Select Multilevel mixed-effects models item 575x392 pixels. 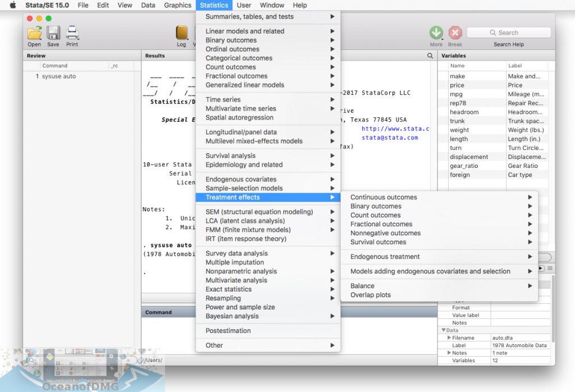click(x=268, y=141)
